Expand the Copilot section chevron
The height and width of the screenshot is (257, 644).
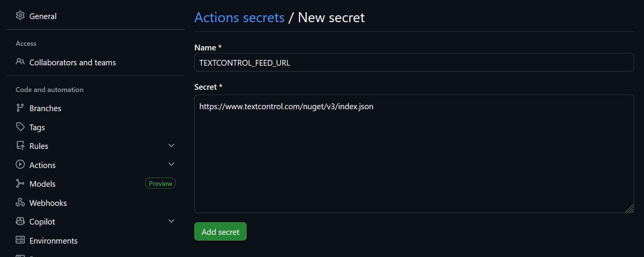[x=171, y=221]
